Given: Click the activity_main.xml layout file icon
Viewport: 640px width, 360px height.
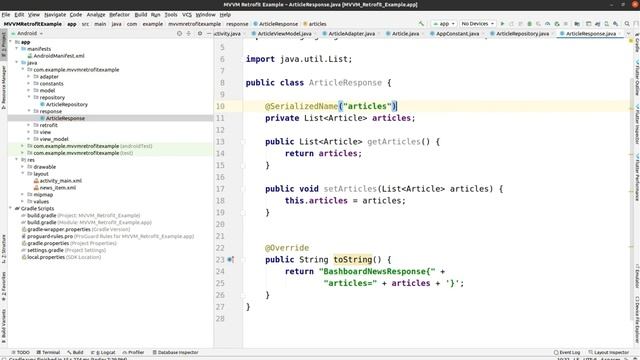Looking at the screenshot, I should click(x=36, y=181).
